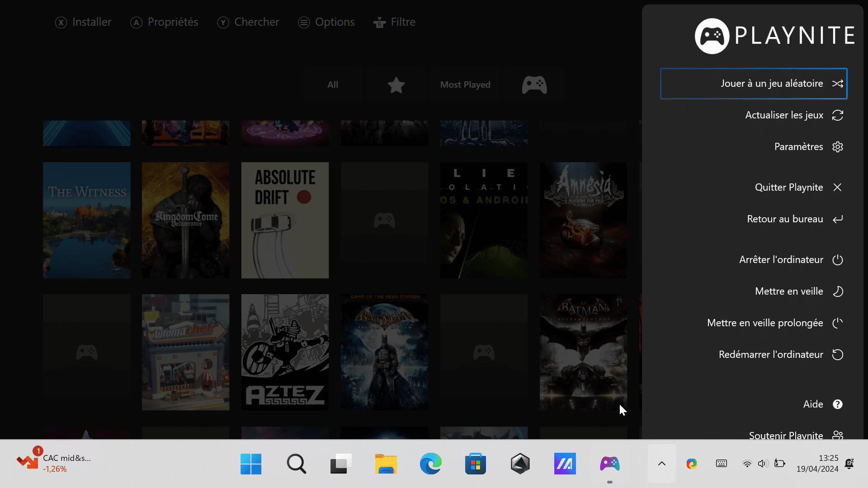Select the Aztez game cover
868x488 pixels.
pyautogui.click(x=285, y=352)
